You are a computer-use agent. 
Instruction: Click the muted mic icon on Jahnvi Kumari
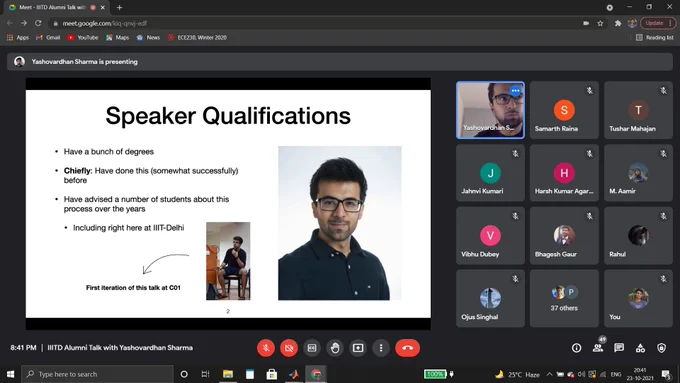[x=515, y=154]
